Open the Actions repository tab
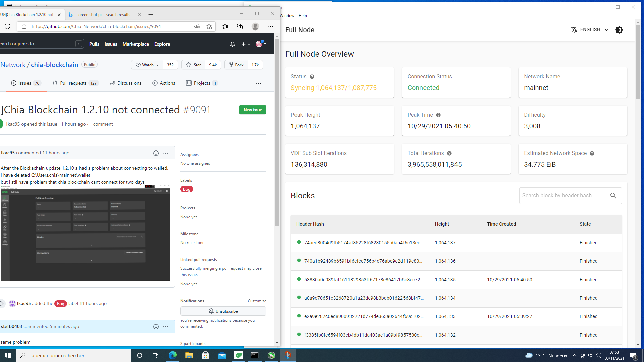Screen dimensions: 644x362 tap(164, 83)
